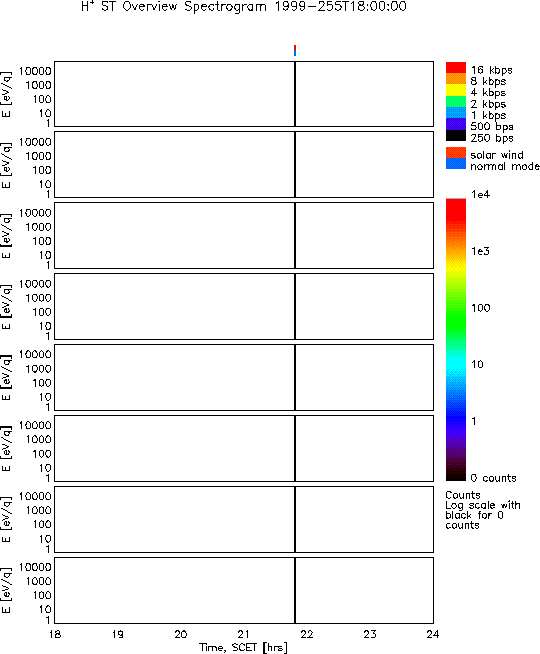Click the '23' hour tick label

pos(370,634)
